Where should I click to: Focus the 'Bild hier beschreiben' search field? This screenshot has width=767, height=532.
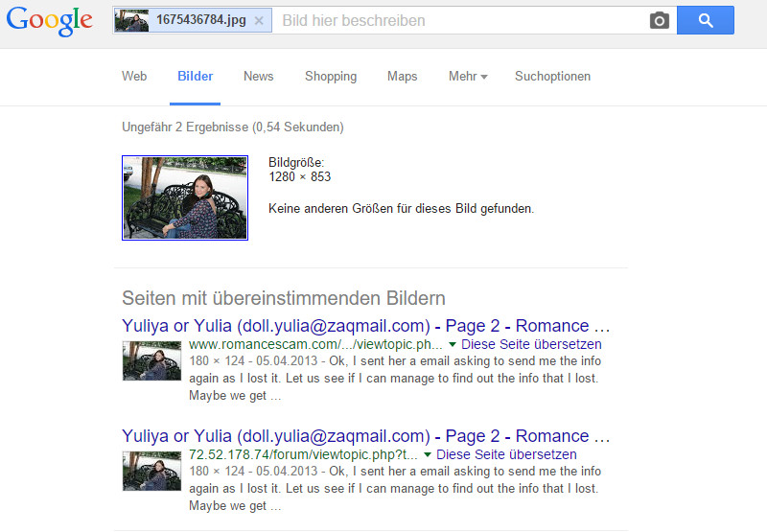[x=460, y=20]
